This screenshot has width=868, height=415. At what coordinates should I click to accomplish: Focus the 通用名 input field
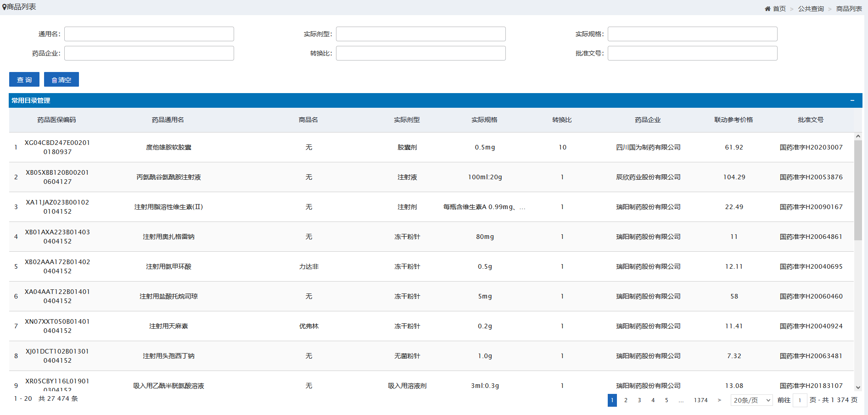click(149, 34)
